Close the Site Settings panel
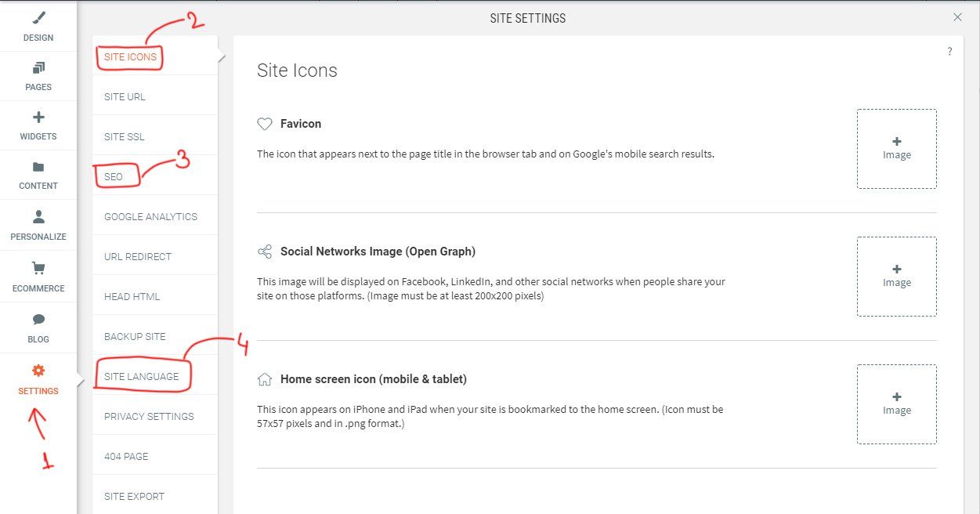Viewport: 980px width, 514px height. [x=957, y=17]
